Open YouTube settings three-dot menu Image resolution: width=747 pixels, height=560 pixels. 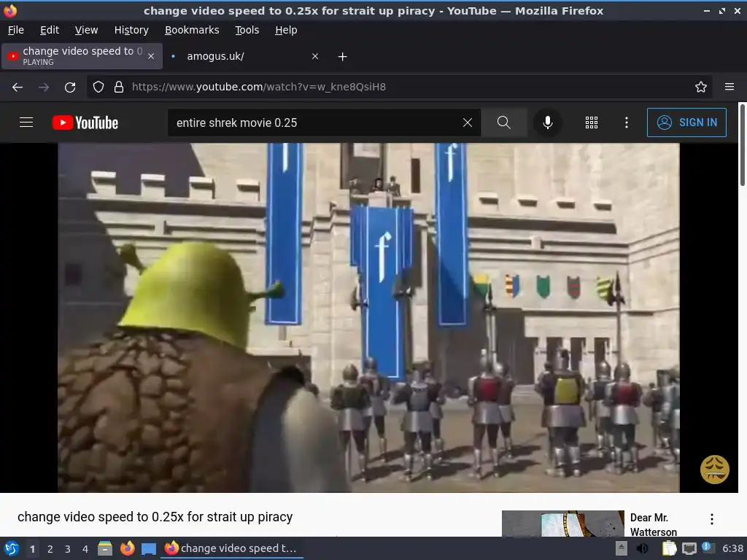(x=627, y=122)
